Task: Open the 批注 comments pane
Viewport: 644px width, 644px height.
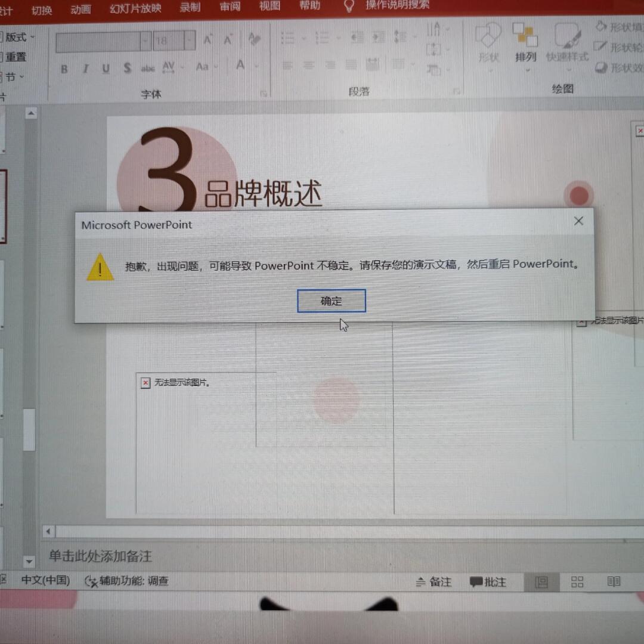Action: click(488, 582)
